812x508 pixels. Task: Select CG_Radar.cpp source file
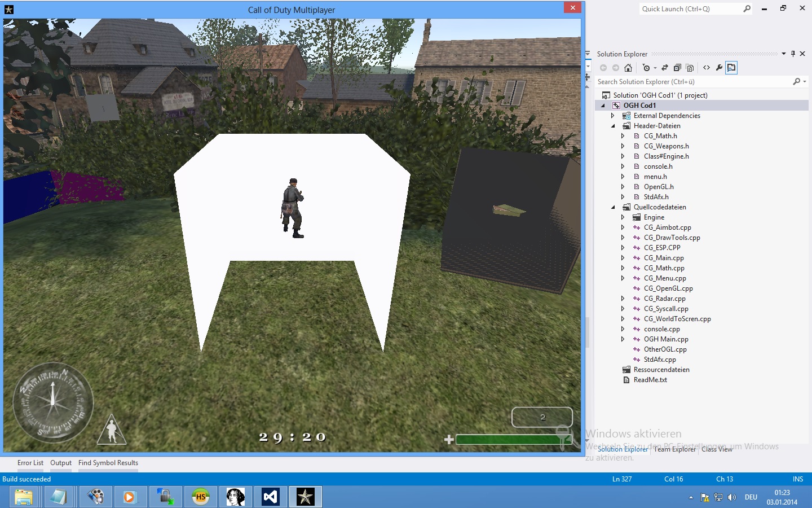[665, 299]
